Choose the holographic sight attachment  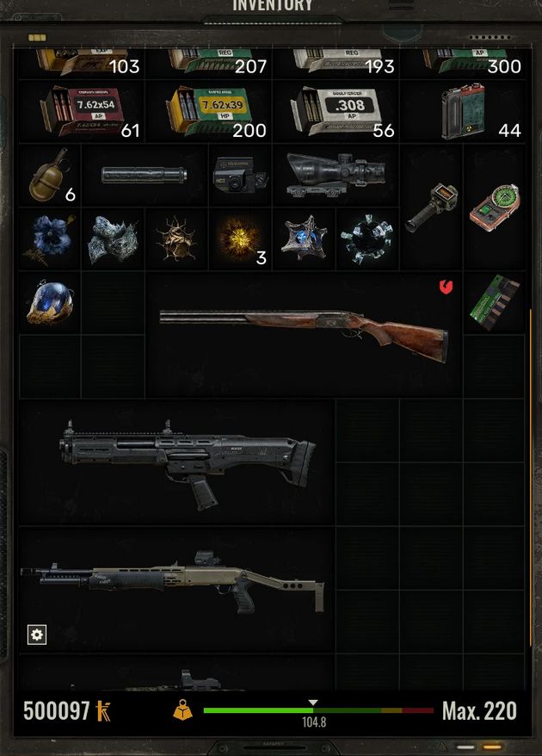click(x=240, y=176)
